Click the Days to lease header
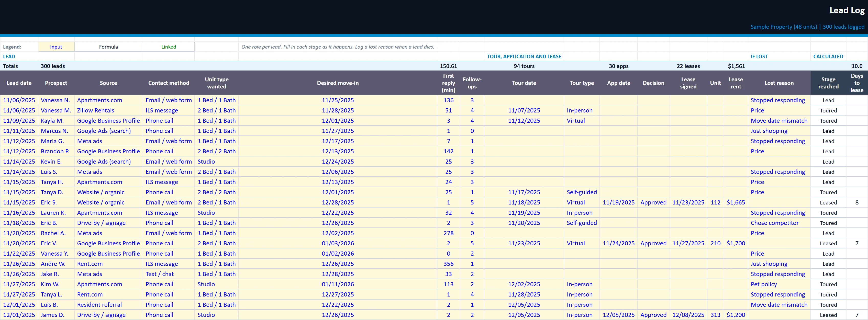Image resolution: width=868 pixels, height=320 pixels. coord(857,83)
